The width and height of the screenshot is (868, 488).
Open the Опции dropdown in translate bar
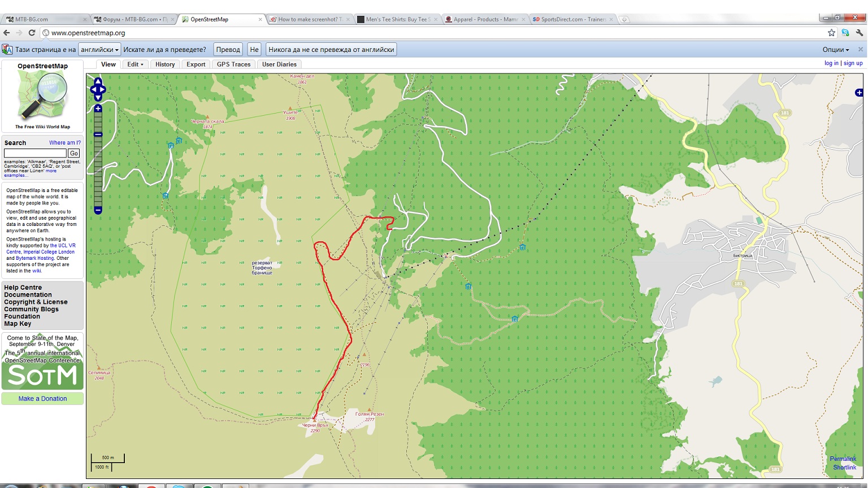[835, 50]
